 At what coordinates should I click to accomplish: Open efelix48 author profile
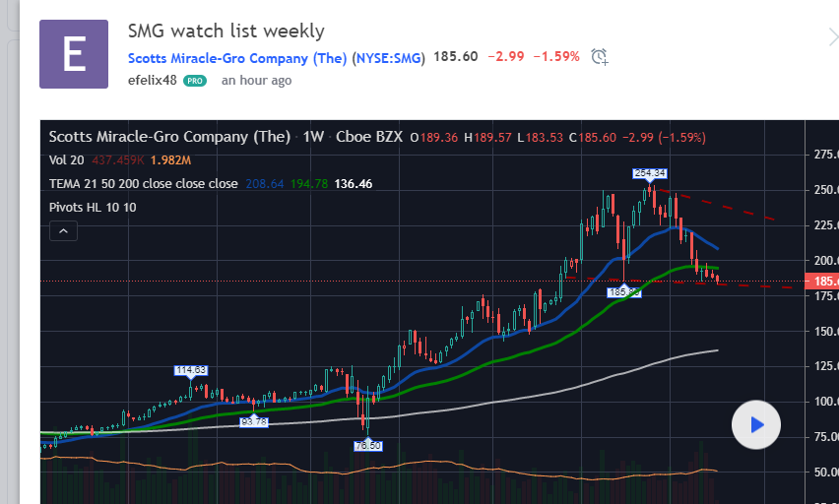[x=152, y=81]
